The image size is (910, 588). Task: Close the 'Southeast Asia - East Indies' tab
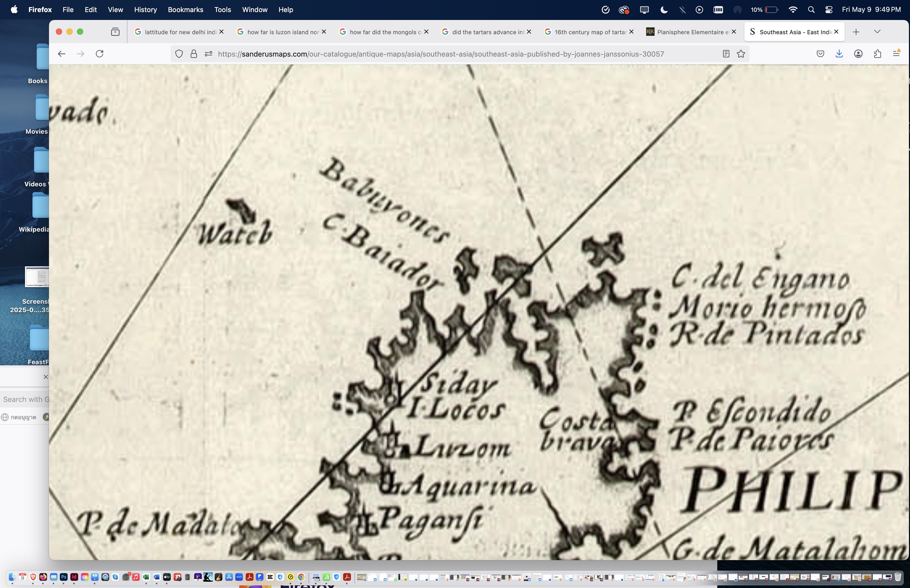836,32
